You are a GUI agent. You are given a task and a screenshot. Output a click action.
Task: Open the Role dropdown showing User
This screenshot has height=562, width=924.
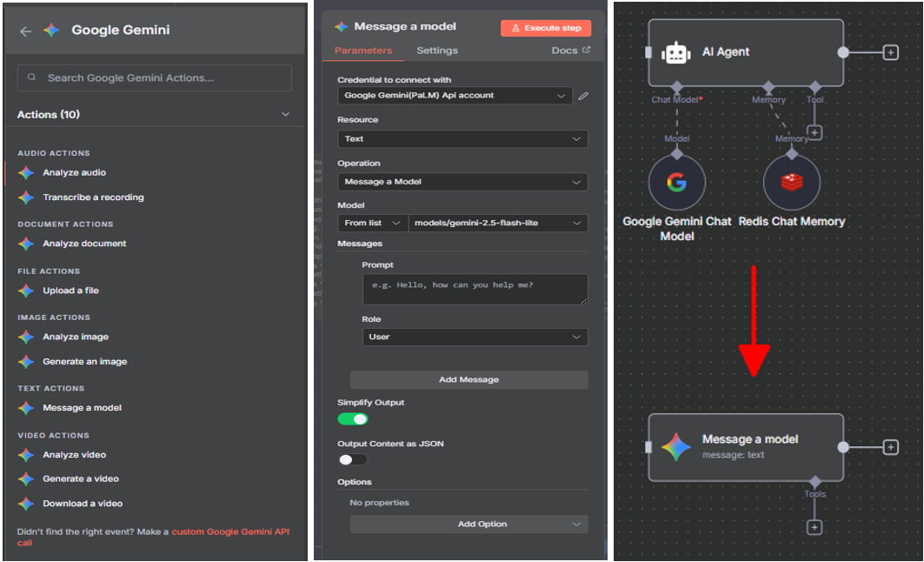475,337
